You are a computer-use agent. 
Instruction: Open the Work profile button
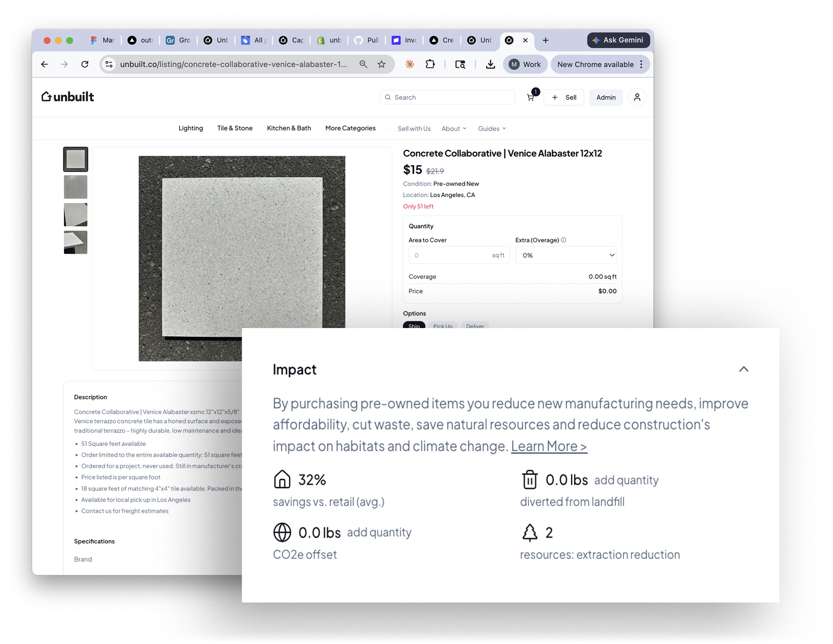click(x=525, y=64)
